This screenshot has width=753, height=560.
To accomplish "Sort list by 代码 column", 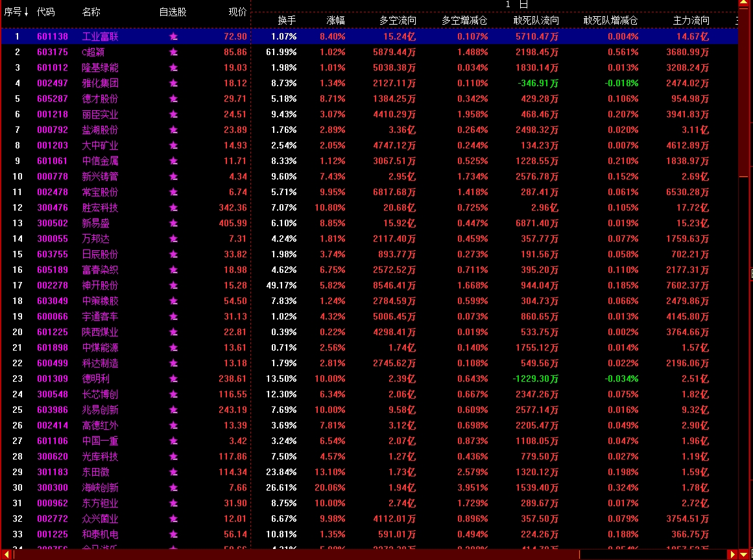I will pos(46,12).
